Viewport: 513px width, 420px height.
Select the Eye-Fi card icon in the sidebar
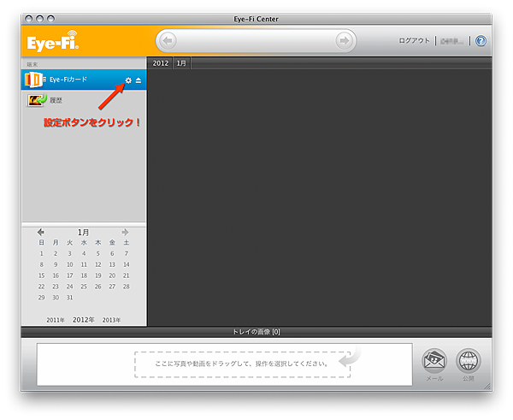(x=33, y=80)
